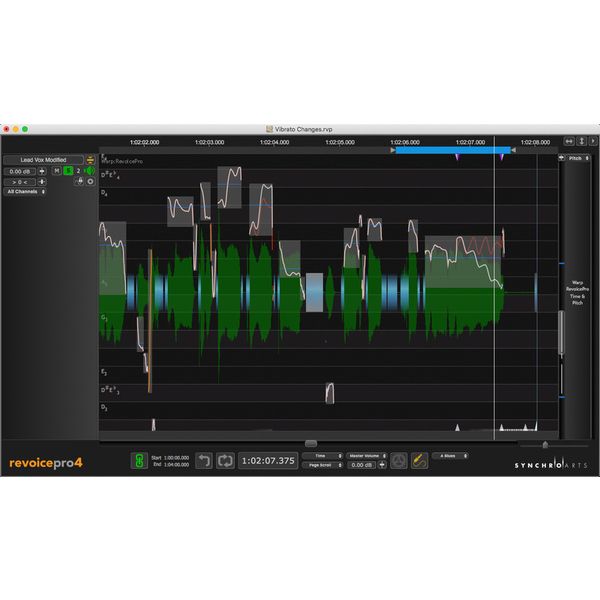Click the left playback range start handle
600x600 pixels.
click(x=393, y=150)
